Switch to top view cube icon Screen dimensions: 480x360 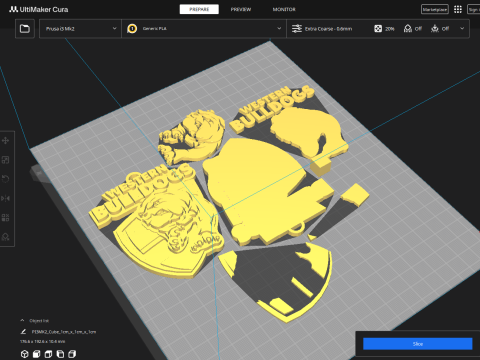coord(48,354)
